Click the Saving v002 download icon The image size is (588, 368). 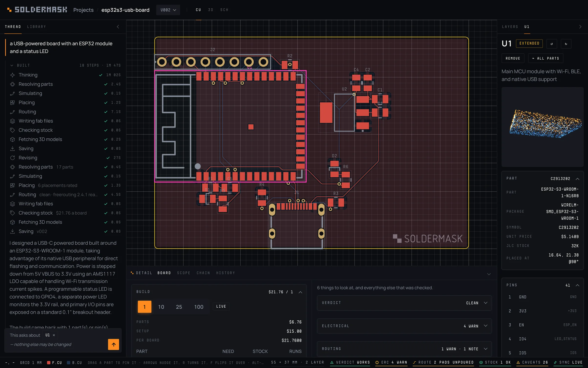(12, 231)
